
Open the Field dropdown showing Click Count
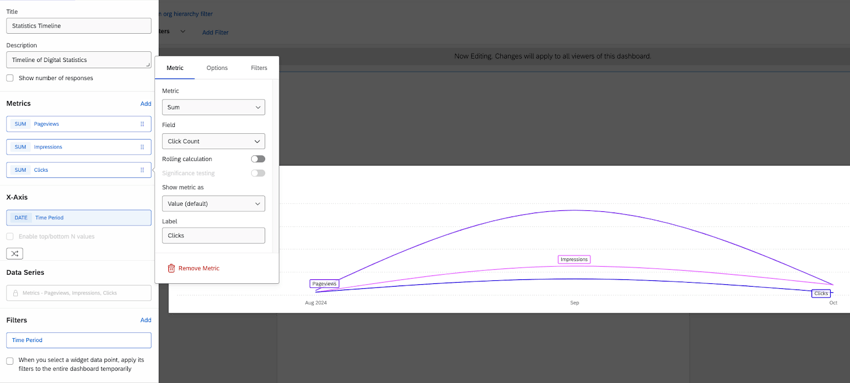[x=214, y=141]
